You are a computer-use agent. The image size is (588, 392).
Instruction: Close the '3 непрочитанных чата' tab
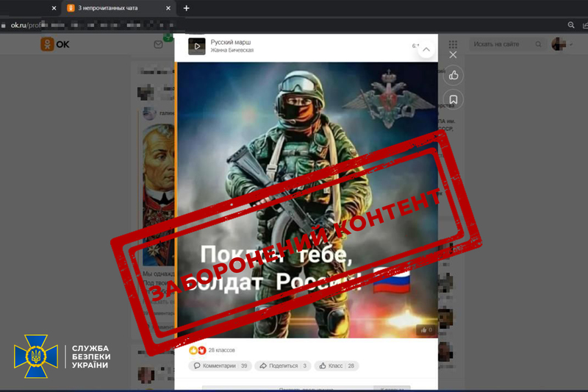pyautogui.click(x=168, y=8)
